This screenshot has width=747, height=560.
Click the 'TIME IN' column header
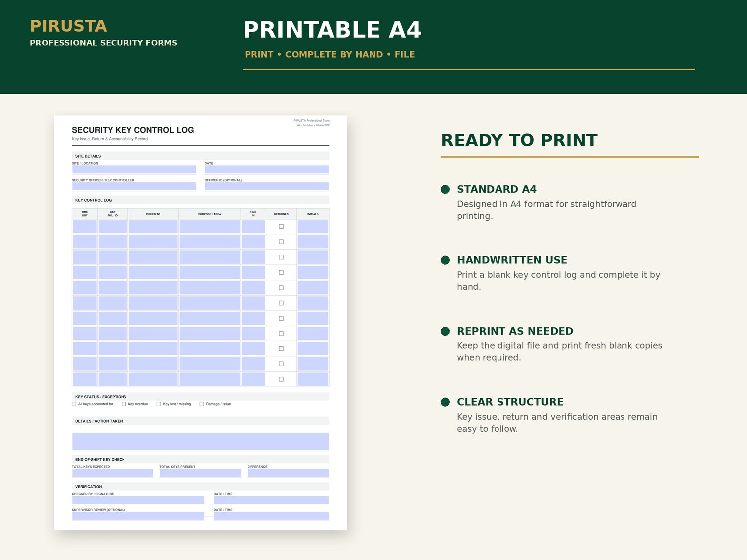click(x=253, y=214)
